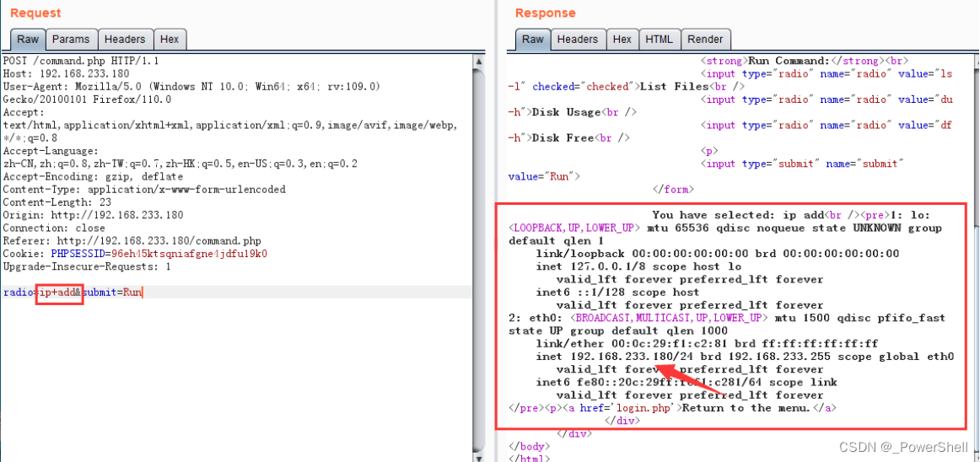Open the Request Hex tab
This screenshot has width=980, height=462.
click(170, 39)
